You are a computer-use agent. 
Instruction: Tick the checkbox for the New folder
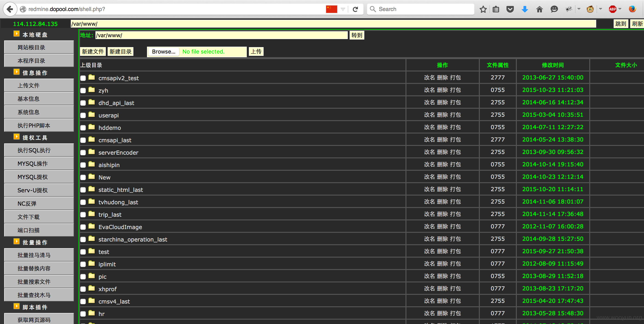83,177
